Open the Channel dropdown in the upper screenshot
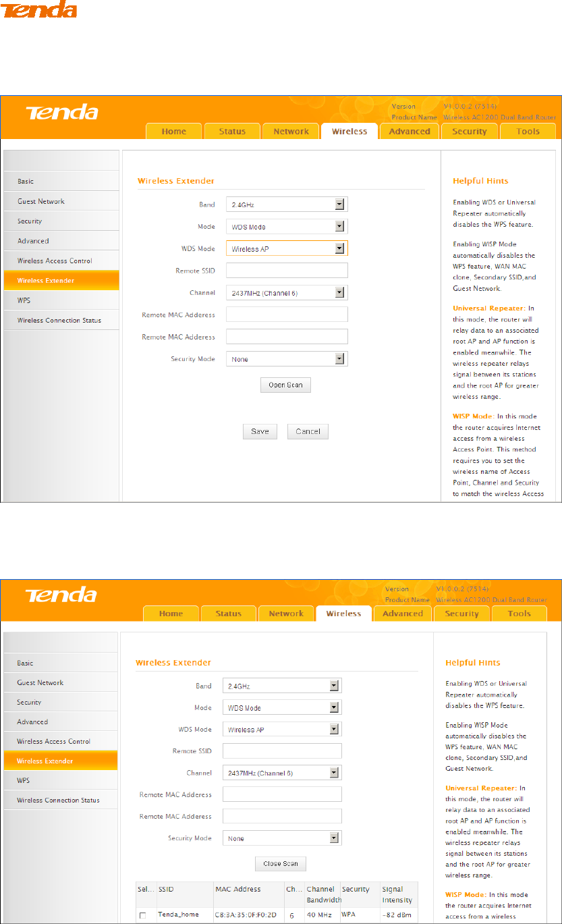 pyautogui.click(x=287, y=293)
